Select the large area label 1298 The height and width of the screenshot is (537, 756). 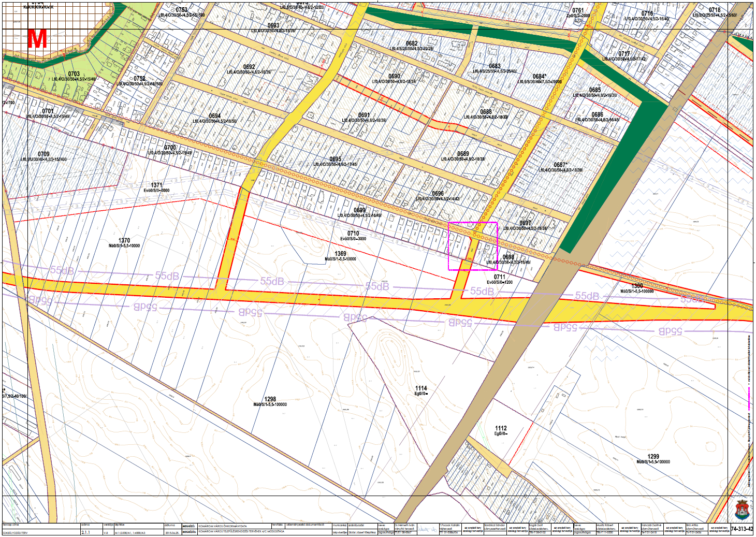(x=270, y=399)
